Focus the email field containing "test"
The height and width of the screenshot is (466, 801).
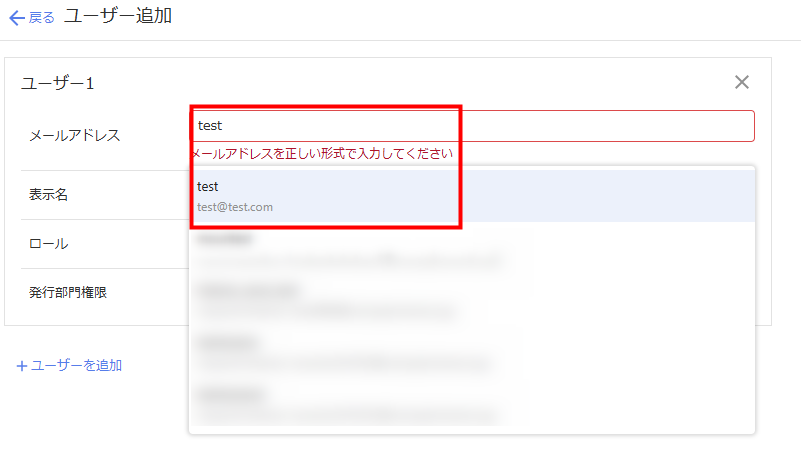click(471, 126)
